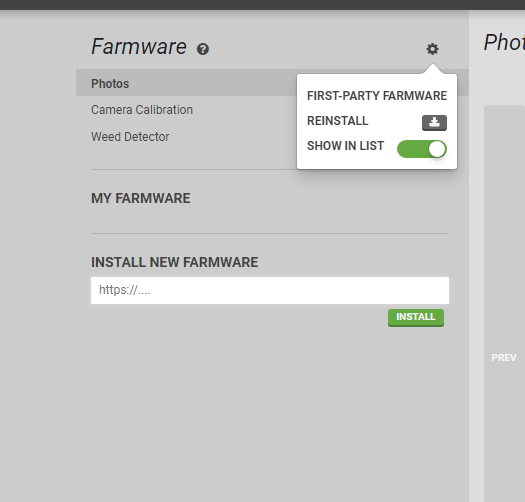The height and width of the screenshot is (502, 525).
Task: Open the Farmware help question-mark icon
Action: [x=203, y=49]
